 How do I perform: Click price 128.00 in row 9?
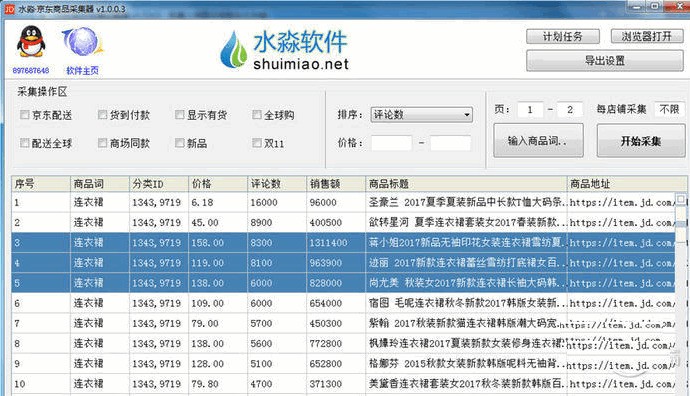coord(207,364)
